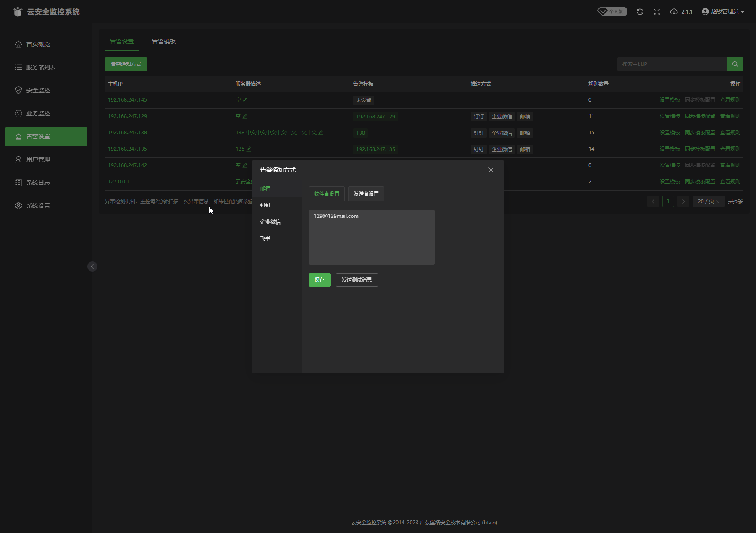Open the 20/页 page size dropdown

[708, 201]
